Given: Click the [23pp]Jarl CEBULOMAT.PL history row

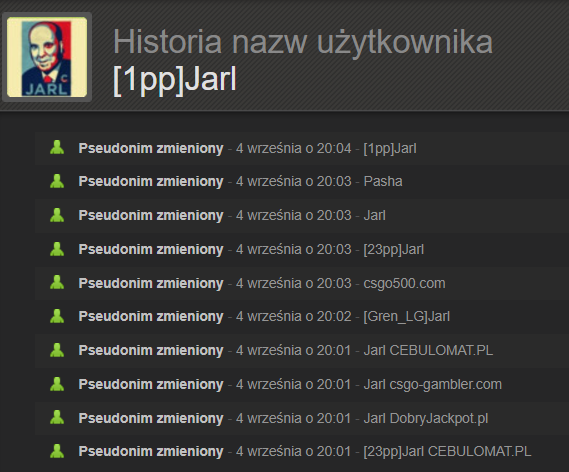Looking at the screenshot, I should click(302, 452).
